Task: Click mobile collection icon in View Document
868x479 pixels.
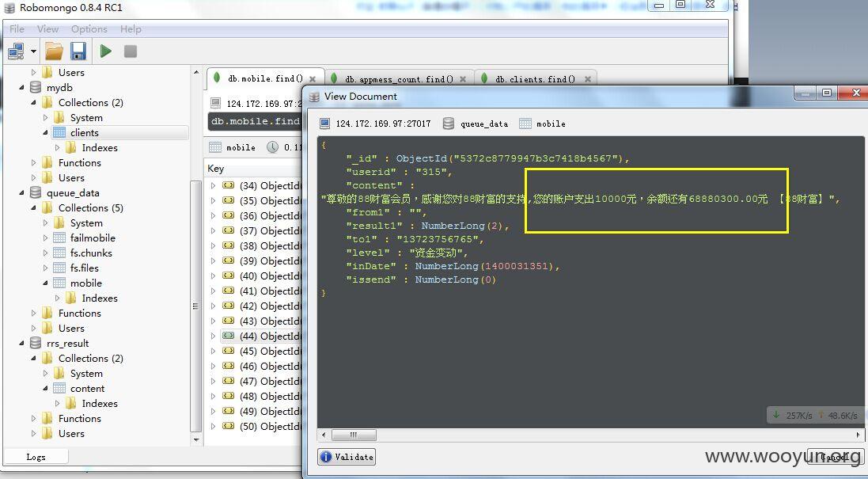Action: [x=525, y=124]
